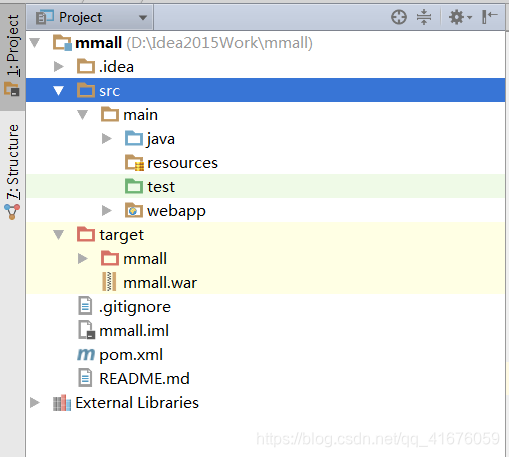Expand the .idea folder
The height and width of the screenshot is (457, 509).
(59, 67)
